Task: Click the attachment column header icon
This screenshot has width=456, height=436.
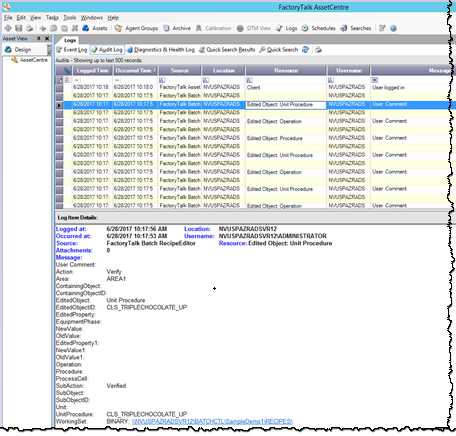Action: [68, 71]
